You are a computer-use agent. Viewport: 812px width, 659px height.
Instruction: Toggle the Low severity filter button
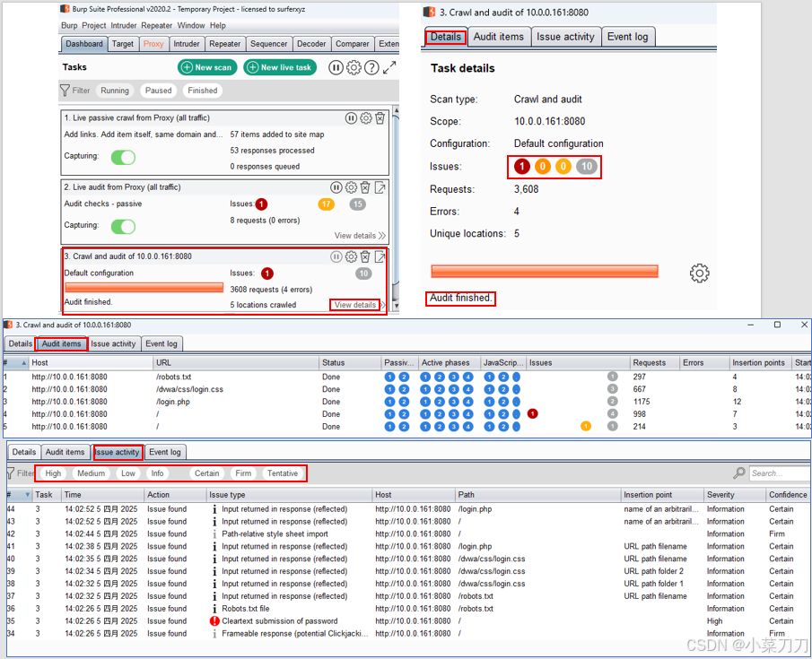(128, 473)
